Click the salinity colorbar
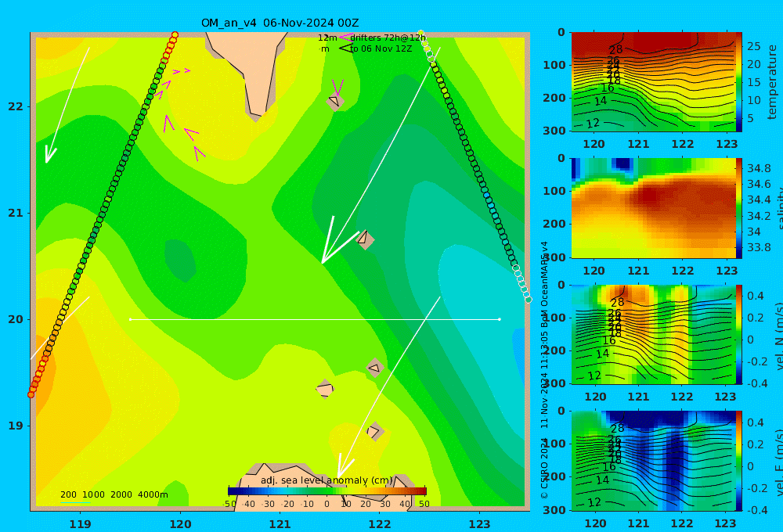Viewport: 783px width, 532px height. pyautogui.click(x=739, y=208)
